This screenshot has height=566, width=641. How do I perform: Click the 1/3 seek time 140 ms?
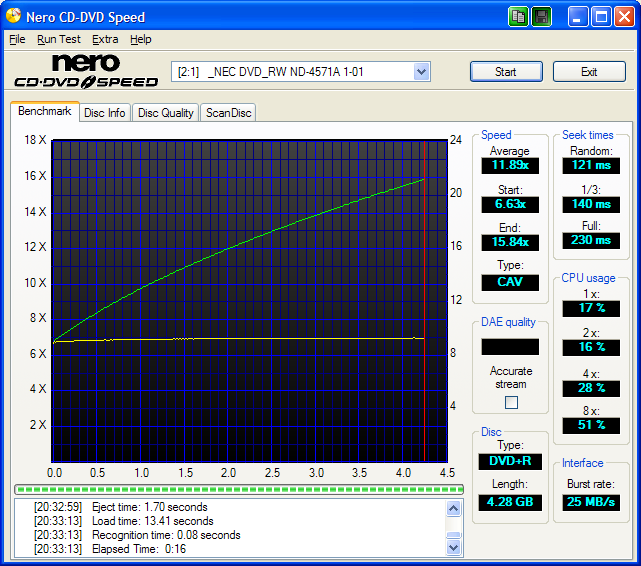click(x=591, y=204)
